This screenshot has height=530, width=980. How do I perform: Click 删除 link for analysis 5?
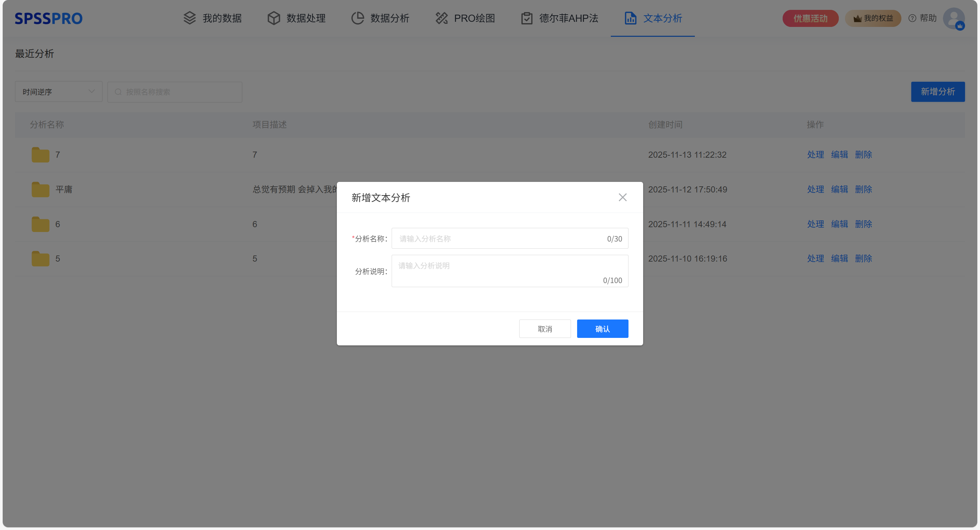click(x=863, y=259)
